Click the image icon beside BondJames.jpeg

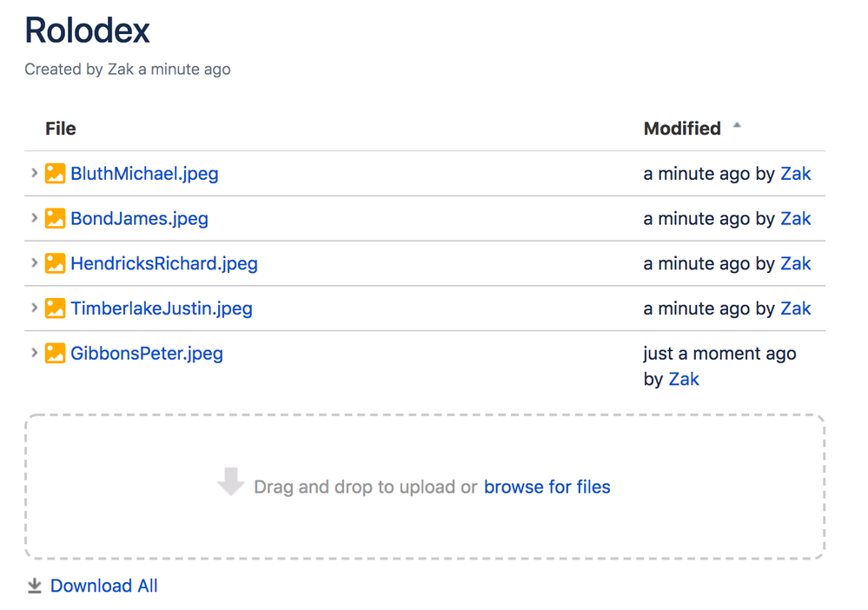tap(55, 218)
